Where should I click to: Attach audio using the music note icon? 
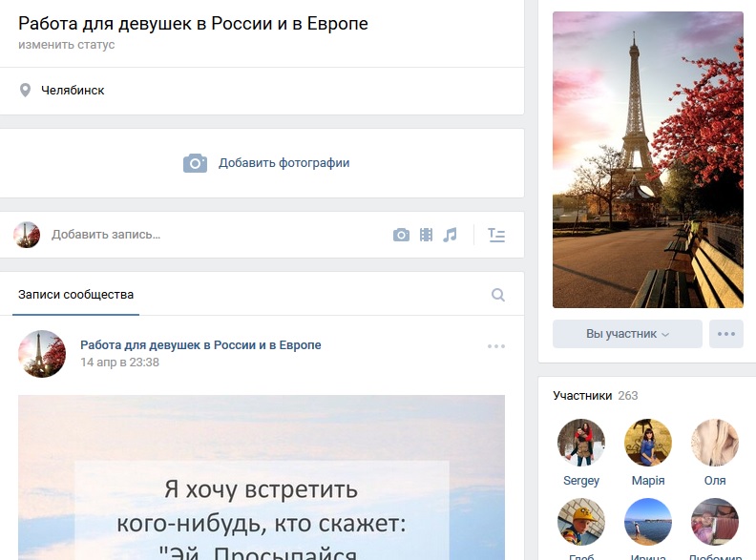pos(450,235)
